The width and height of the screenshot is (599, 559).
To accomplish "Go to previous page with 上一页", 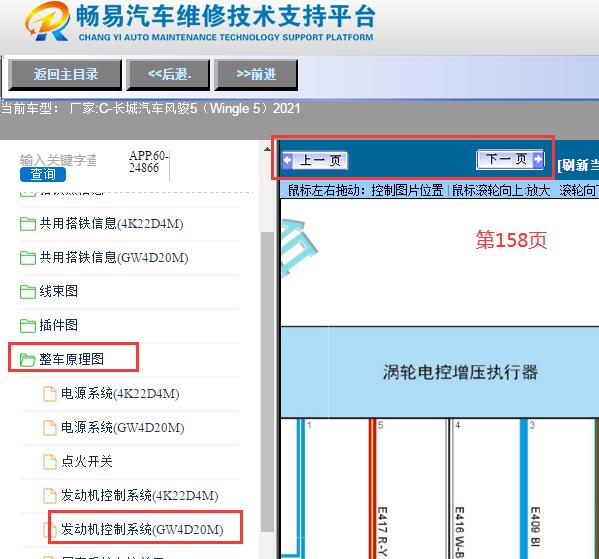I will click(315, 160).
